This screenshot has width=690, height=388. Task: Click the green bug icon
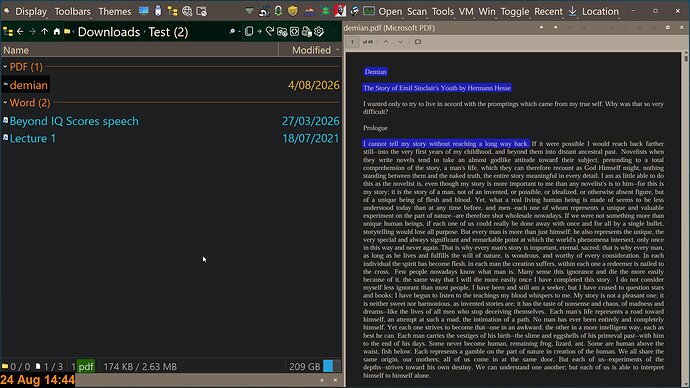pos(325,11)
